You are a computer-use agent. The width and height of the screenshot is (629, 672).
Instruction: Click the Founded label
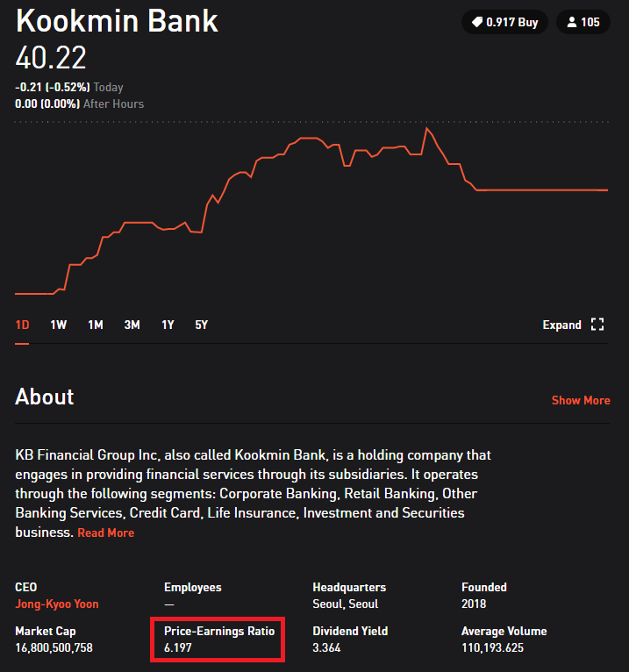coord(484,587)
